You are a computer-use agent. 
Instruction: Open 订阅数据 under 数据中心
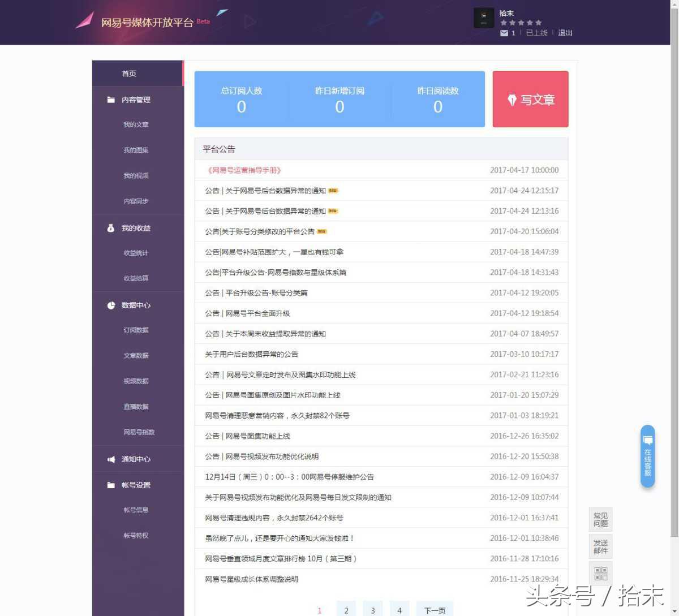pos(136,330)
